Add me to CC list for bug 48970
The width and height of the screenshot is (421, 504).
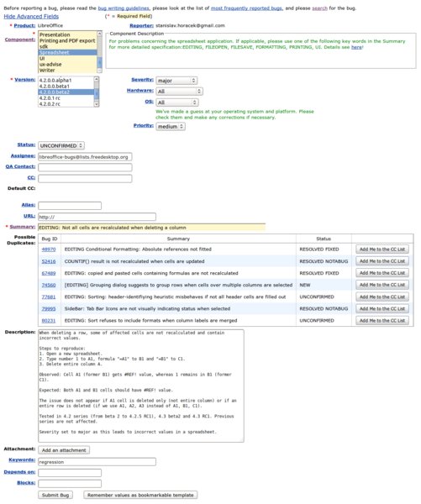tap(382, 249)
